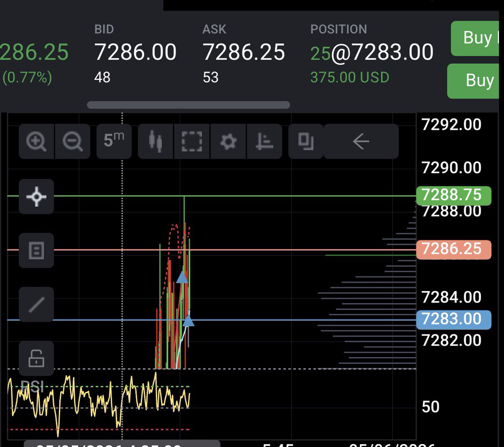Click the position 25@7283.00 value
Image resolution: width=504 pixels, height=447 pixels.
click(x=372, y=53)
